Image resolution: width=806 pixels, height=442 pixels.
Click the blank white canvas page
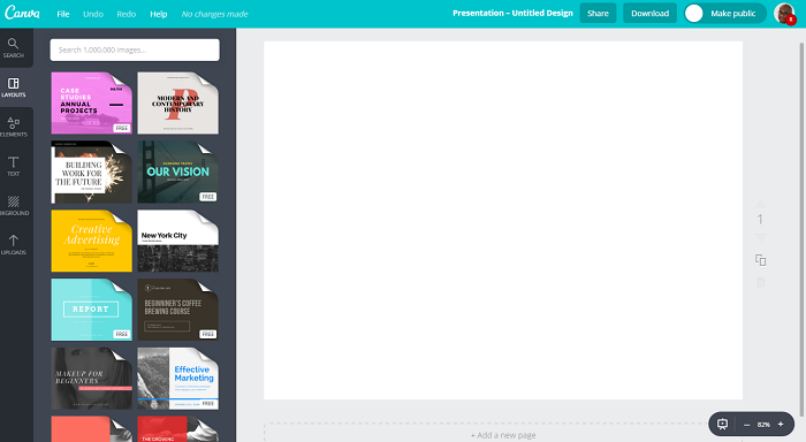point(503,220)
